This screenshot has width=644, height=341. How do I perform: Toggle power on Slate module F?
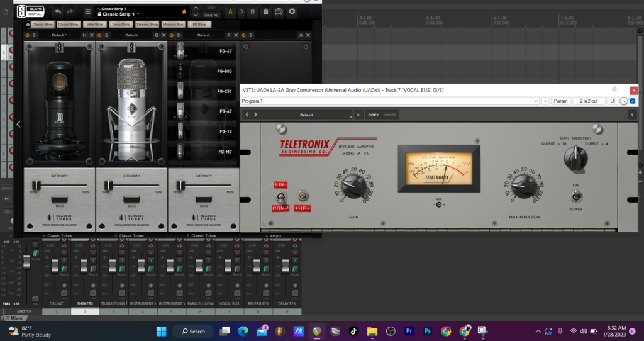[x=171, y=35]
